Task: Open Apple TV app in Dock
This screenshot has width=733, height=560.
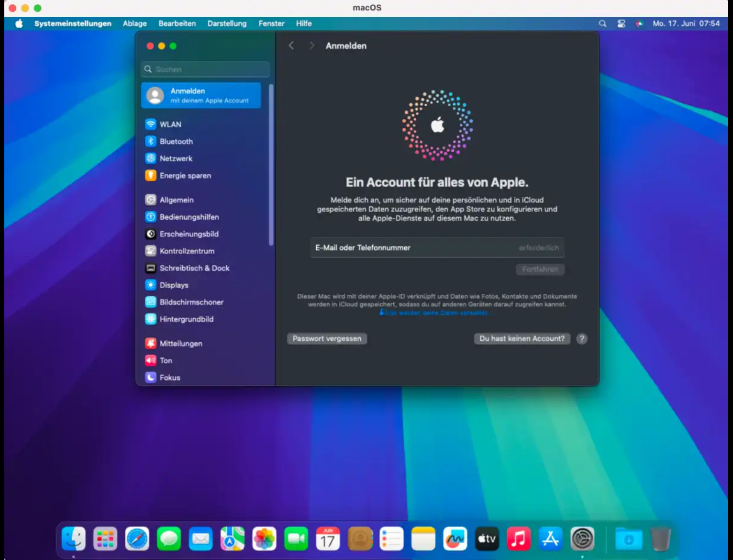Action: (x=487, y=539)
